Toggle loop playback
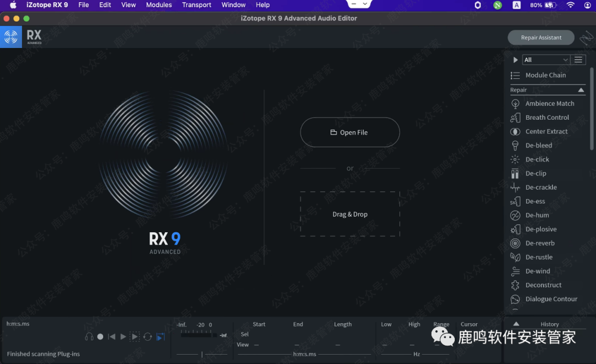 (x=147, y=336)
